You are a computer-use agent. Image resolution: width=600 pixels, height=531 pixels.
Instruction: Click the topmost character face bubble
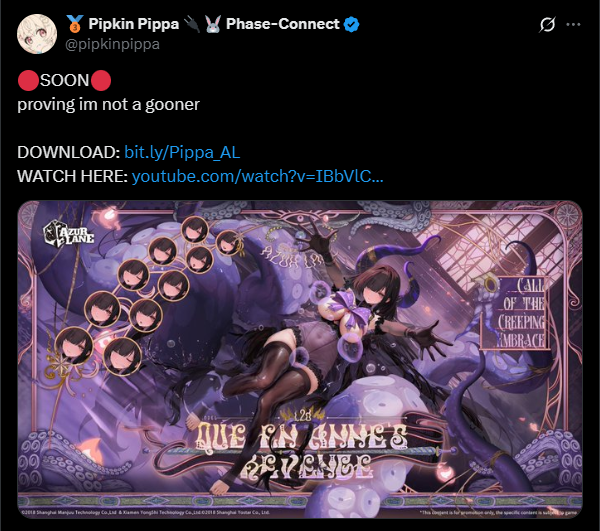point(195,230)
